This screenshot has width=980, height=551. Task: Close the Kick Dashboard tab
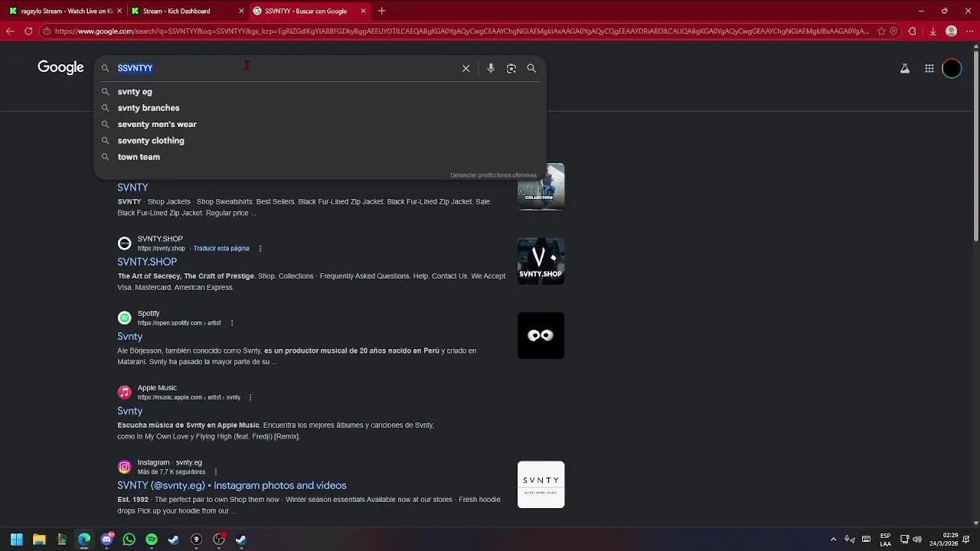click(x=242, y=11)
